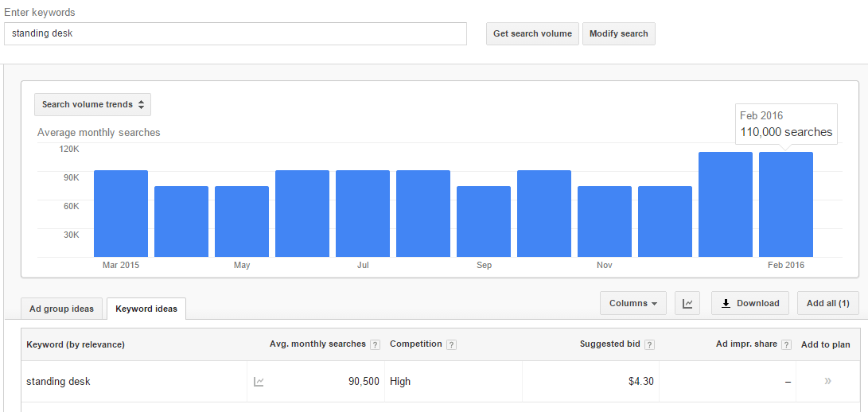Click the standing desk keyword row

point(440,382)
